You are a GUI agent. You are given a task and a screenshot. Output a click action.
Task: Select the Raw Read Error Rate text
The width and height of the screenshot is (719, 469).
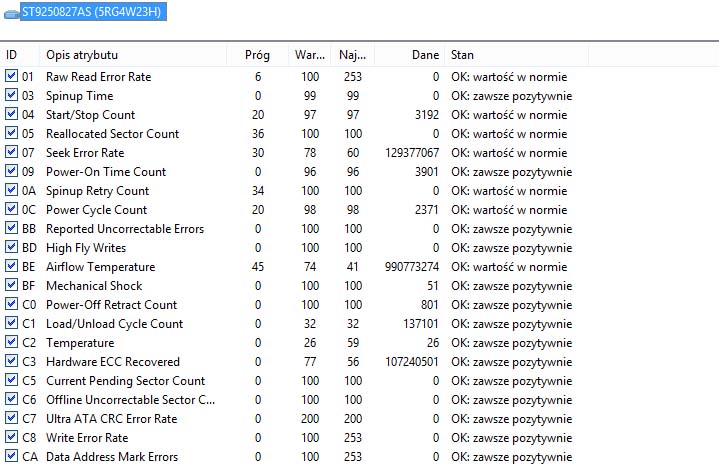[99, 77]
